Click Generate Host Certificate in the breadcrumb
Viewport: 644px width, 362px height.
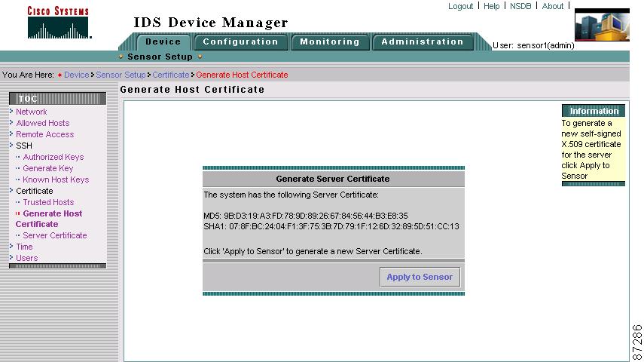click(242, 75)
